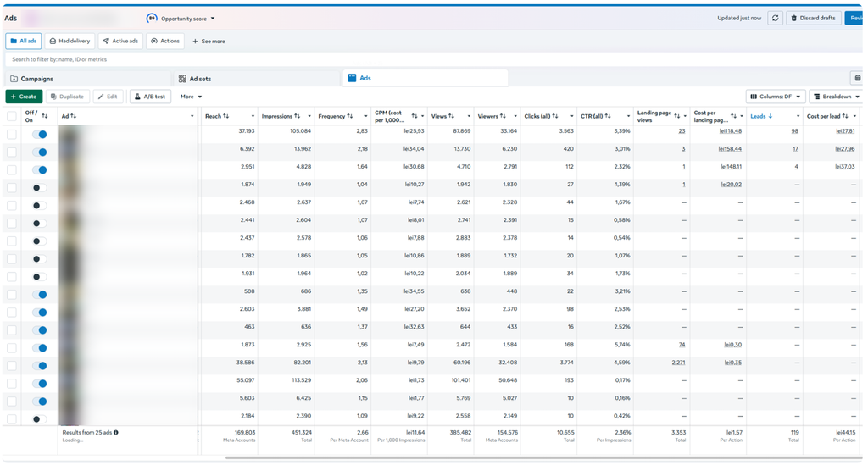This screenshot has width=868, height=465.
Task: Click See more filters
Action: point(209,41)
